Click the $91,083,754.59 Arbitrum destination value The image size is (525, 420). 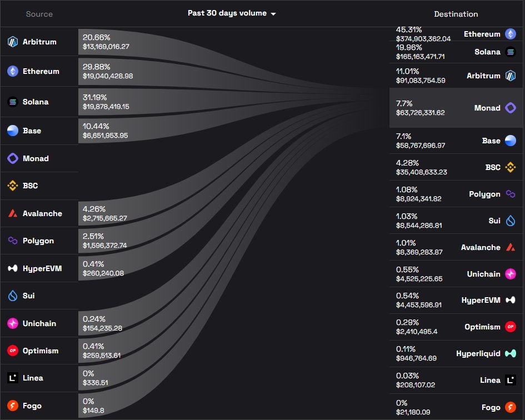point(421,81)
